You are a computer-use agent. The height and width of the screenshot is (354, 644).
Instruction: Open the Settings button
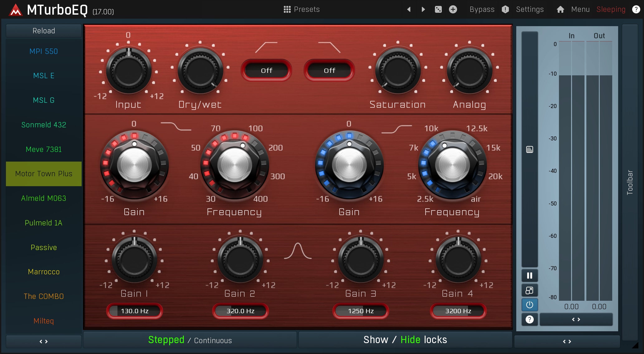[529, 9]
